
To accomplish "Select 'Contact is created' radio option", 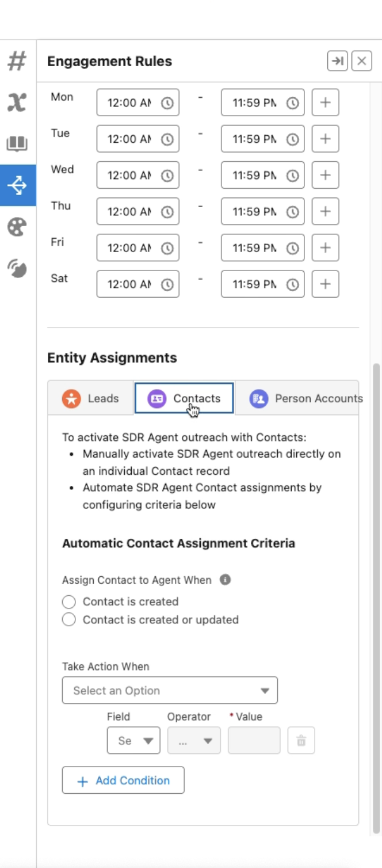I will tap(69, 602).
